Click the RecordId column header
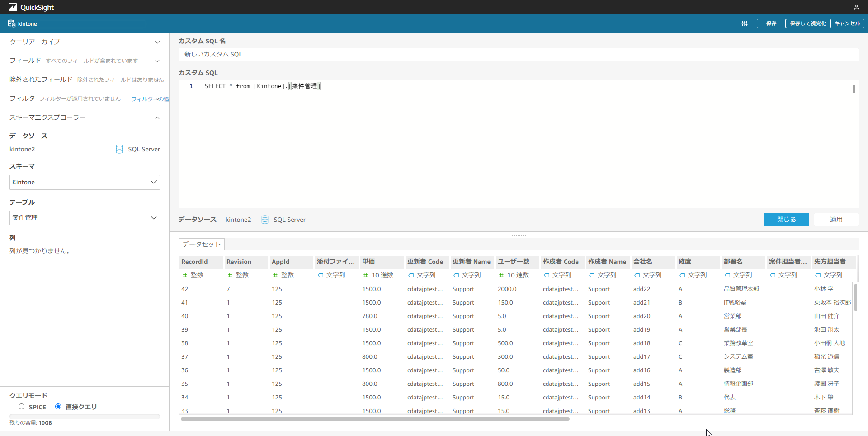Screen dimensions: 868x436 pyautogui.click(x=201, y=262)
